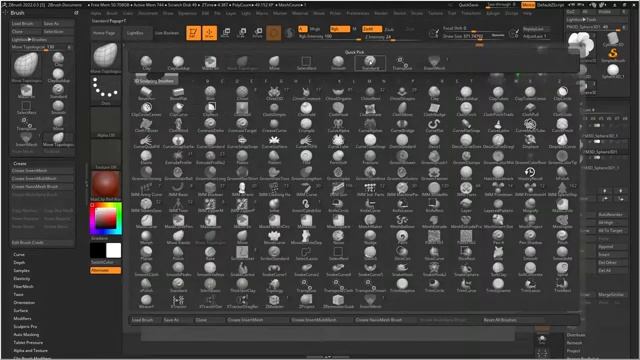This screenshot has height=360, width=640.
Task: Expand the Tablet Pressure section
Action: pos(28,342)
